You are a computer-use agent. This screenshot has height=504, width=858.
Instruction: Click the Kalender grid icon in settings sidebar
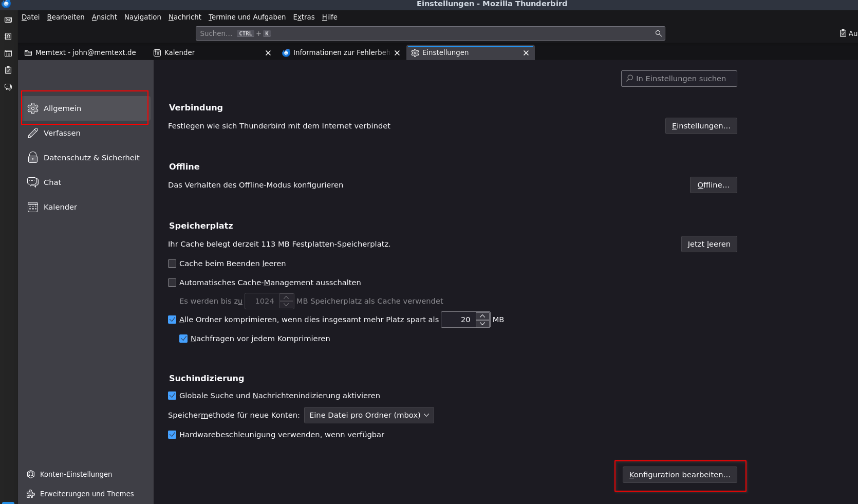(x=33, y=207)
